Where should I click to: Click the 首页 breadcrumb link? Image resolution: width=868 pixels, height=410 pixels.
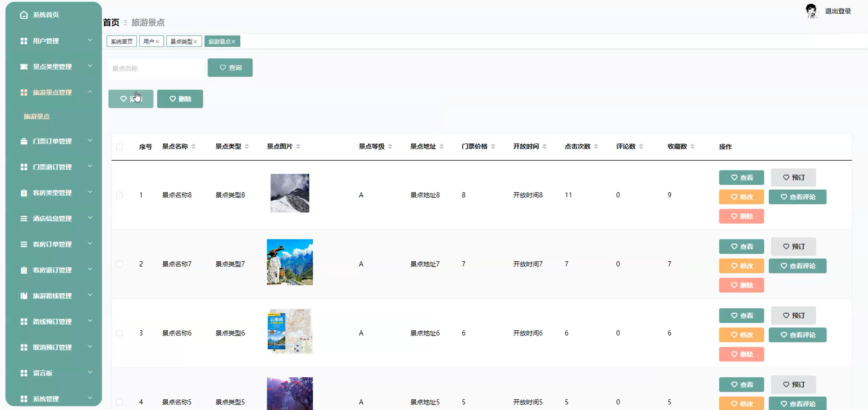click(111, 22)
